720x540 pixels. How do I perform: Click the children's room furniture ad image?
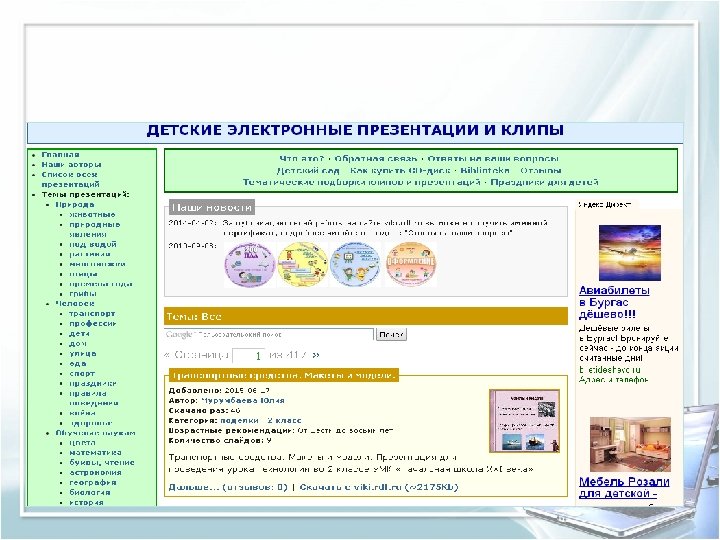pos(630,444)
